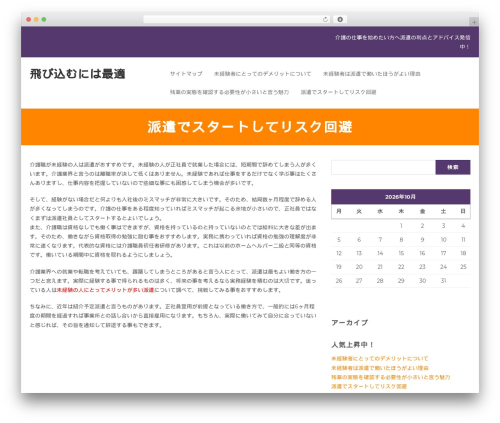Screen dimensions: 500x423
Task: Follow the red in-article link 未経験の人にとってメリットが多い派遣
Action: (105, 290)
